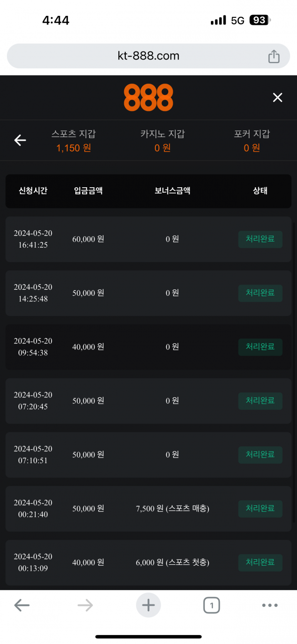Tap the 상태 column header
This screenshot has width=297, height=644.
(260, 191)
